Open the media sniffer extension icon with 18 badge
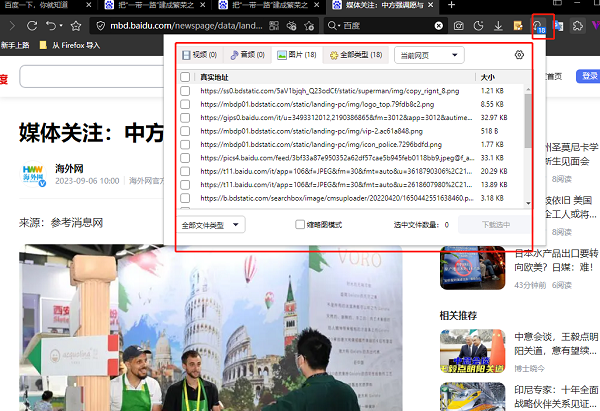The height and width of the screenshot is (411, 600). click(x=539, y=26)
